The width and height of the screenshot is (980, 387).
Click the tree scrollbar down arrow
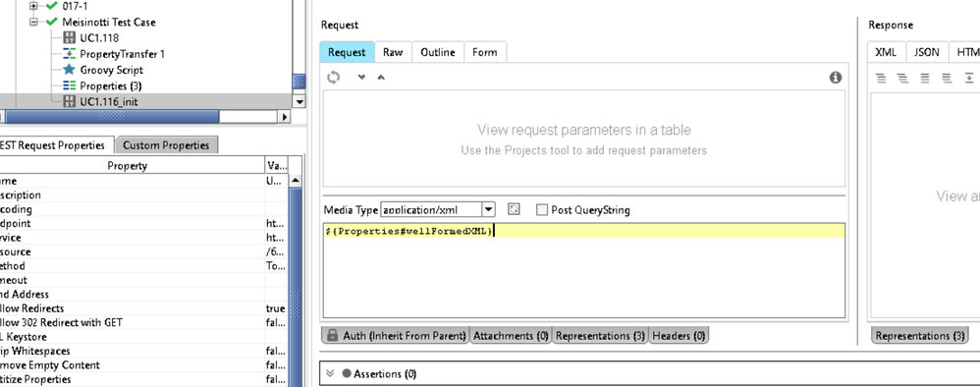point(299,101)
